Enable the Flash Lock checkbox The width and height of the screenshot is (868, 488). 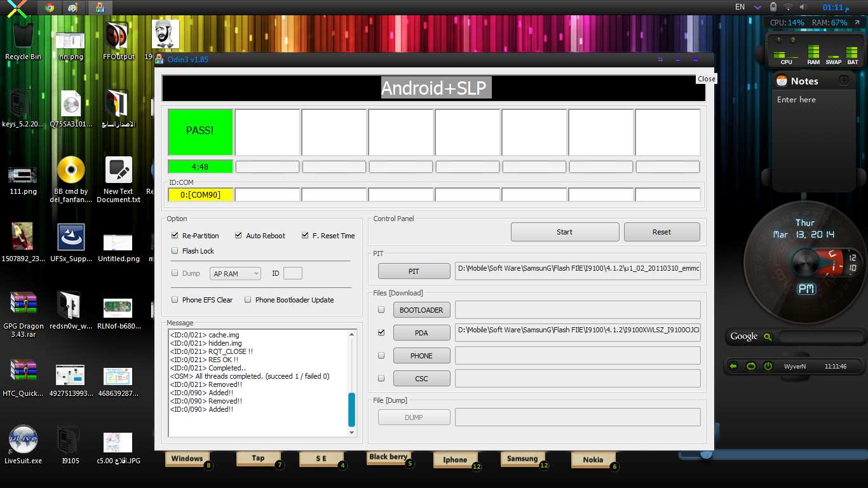coord(175,251)
